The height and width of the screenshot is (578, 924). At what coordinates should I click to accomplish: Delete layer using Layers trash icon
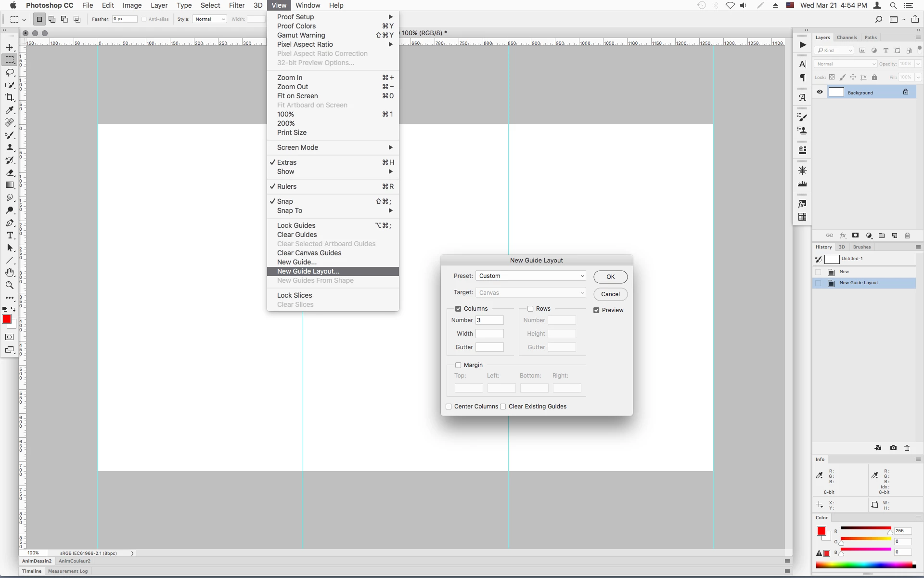907,236
